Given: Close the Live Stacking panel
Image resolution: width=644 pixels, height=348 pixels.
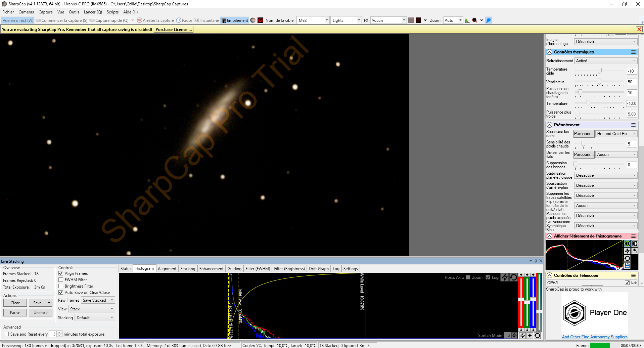Looking at the screenshot, I should 541,261.
